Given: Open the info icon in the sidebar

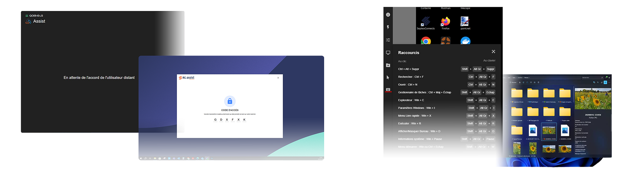Looking at the screenshot, I should click(x=388, y=15).
